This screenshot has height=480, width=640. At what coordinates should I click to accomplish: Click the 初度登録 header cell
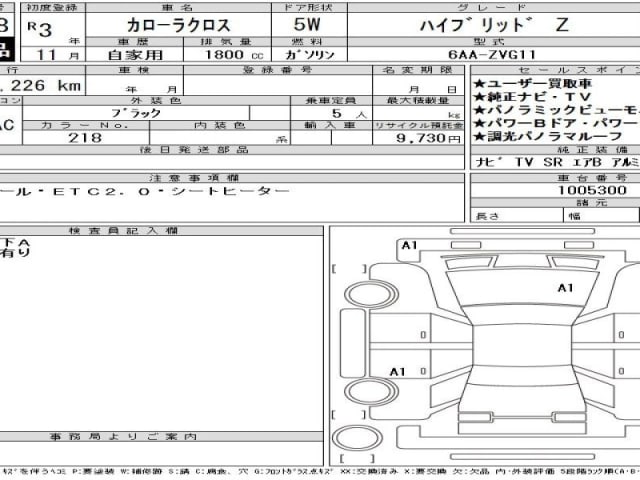click(x=53, y=7)
